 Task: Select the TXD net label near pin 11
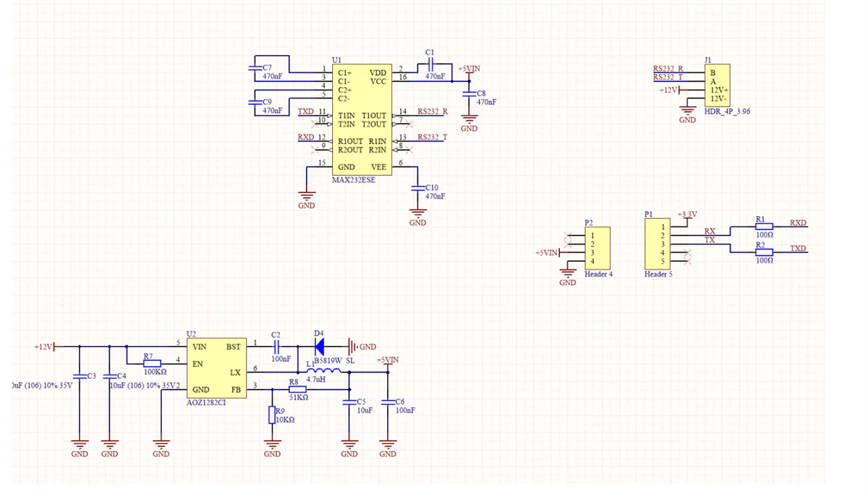(307, 112)
